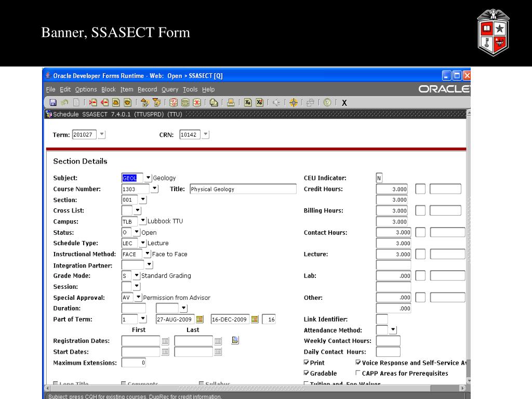Viewport: 532px width, 399px height.
Task: Click the Maximum Extensions field
Action: (134, 363)
